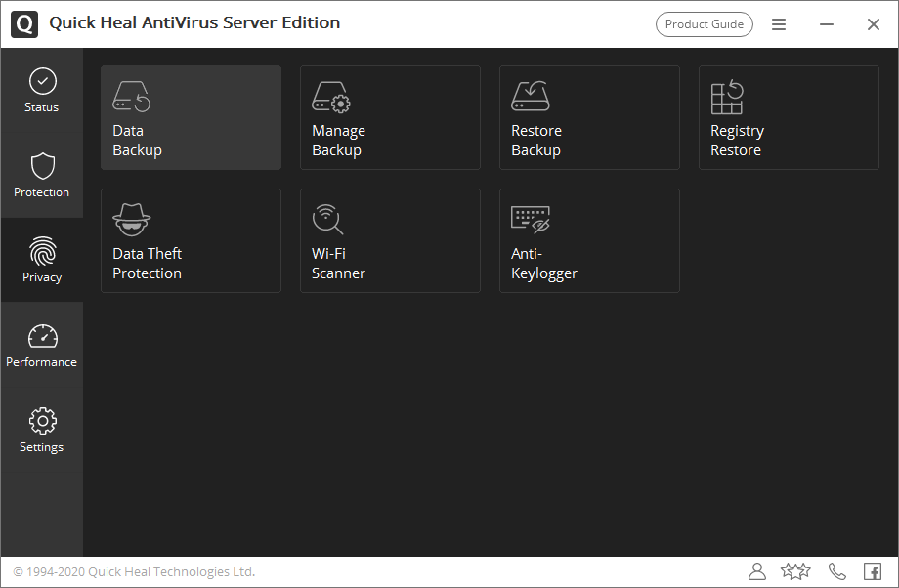Open the Anti-Keylogger feature
Viewport: 899px width, 588px height.
click(589, 240)
